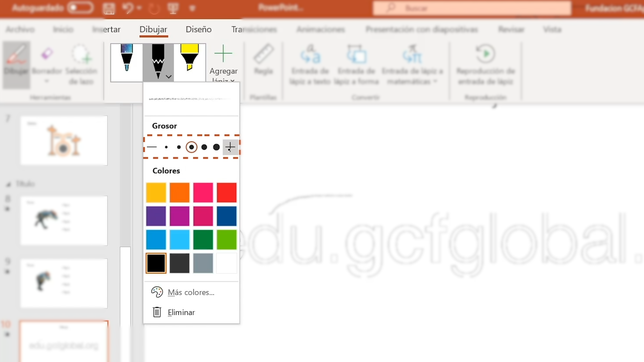
Task: Switch to the Transiciones tab
Action: (254, 29)
